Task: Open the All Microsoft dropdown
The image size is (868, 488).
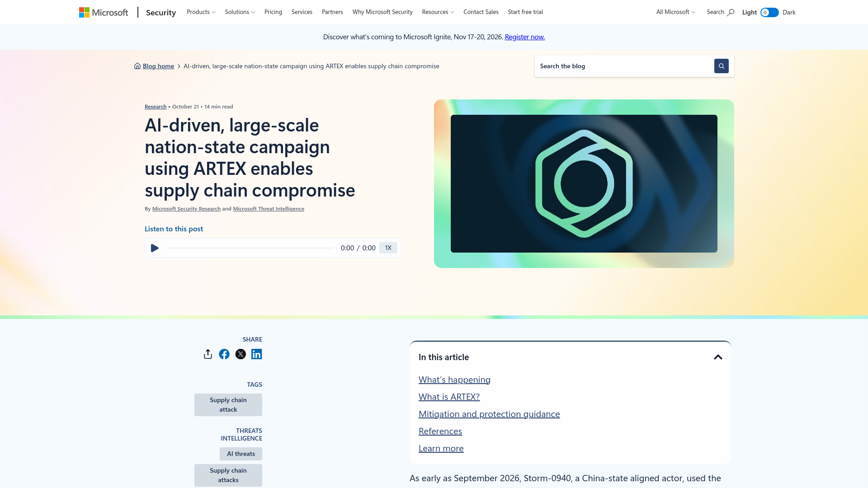Action: point(676,12)
